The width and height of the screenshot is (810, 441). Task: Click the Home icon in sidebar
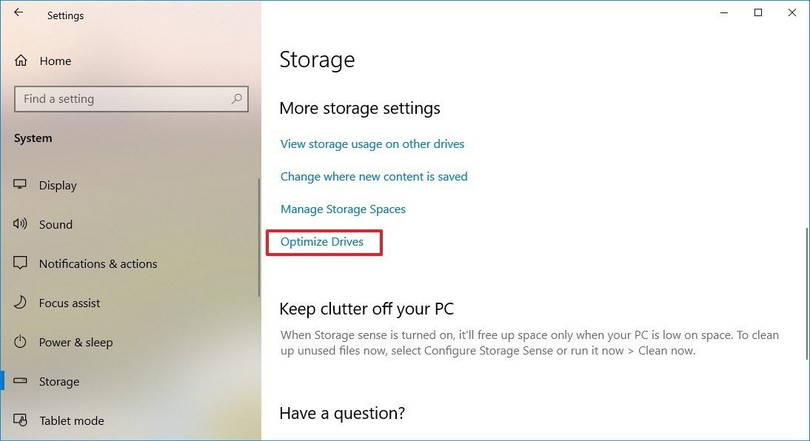pyautogui.click(x=21, y=61)
